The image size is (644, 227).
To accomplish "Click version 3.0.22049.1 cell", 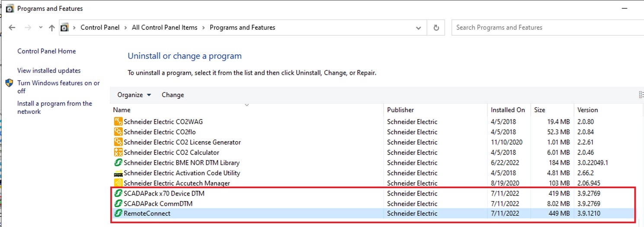I will point(593,163).
